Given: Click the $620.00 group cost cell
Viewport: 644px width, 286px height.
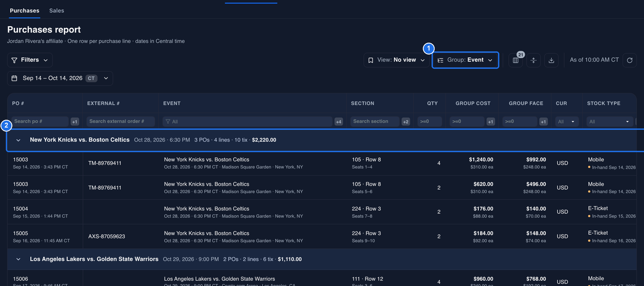Looking at the screenshot, I should (483, 184).
